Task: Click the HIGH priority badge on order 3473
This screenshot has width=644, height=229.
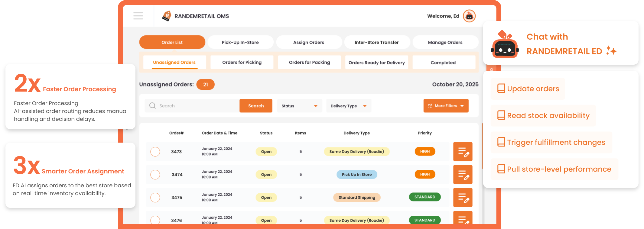Action: [425, 151]
